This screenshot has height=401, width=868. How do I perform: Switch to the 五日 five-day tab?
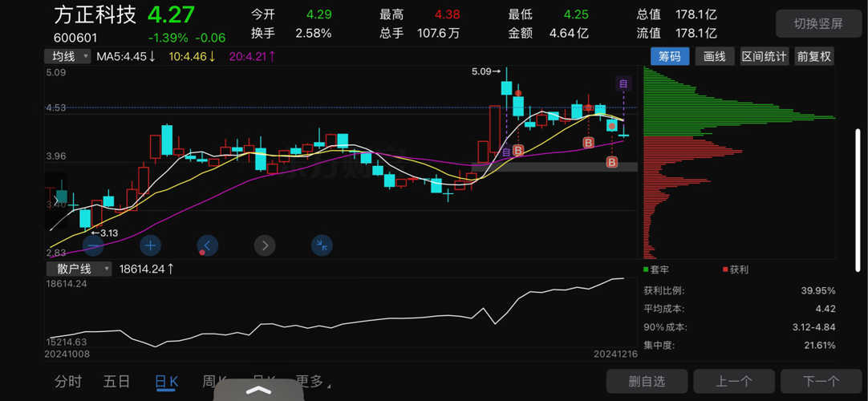tap(117, 381)
